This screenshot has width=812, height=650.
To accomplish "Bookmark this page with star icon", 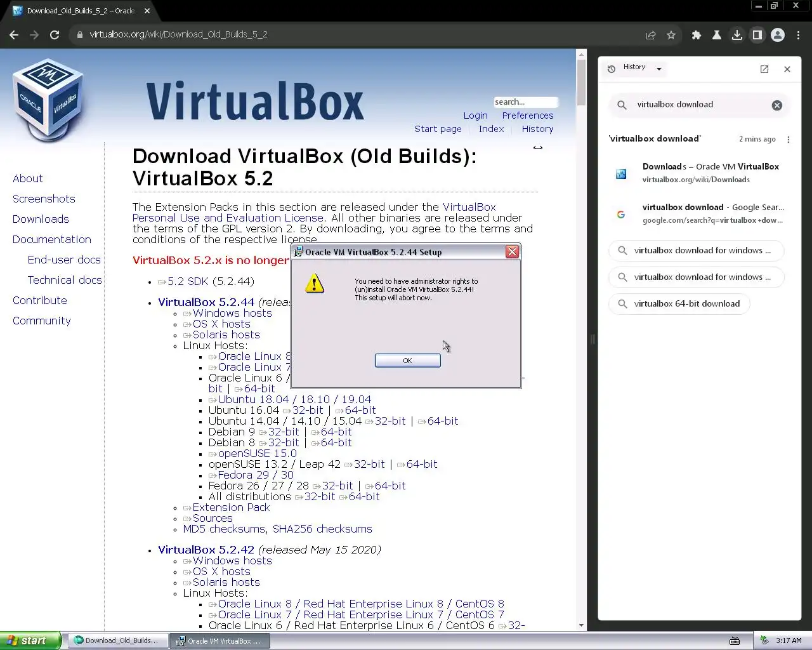I will [671, 35].
